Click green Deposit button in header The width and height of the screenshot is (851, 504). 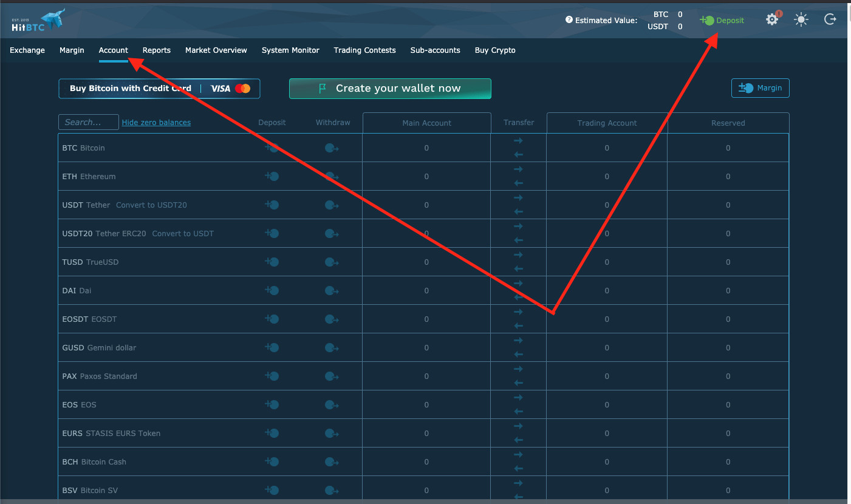(x=722, y=20)
